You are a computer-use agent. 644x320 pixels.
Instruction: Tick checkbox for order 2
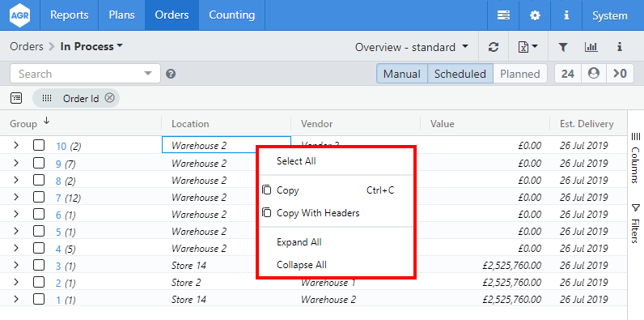pyautogui.click(x=39, y=282)
